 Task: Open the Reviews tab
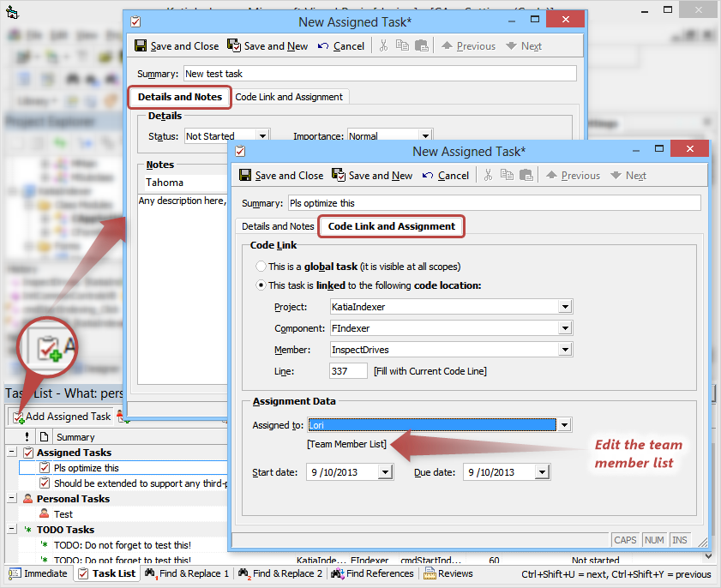pos(448,573)
